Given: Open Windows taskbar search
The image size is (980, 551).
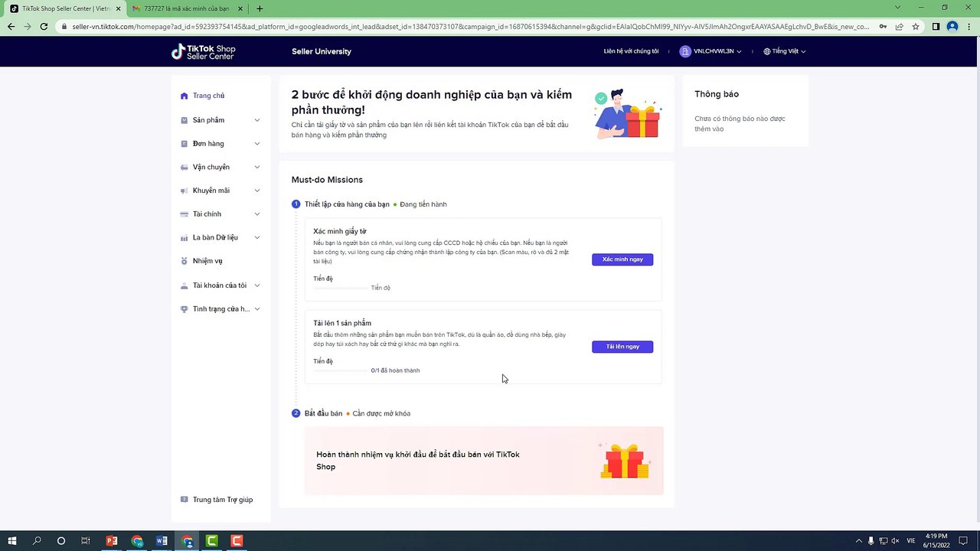Looking at the screenshot, I should coord(37,541).
